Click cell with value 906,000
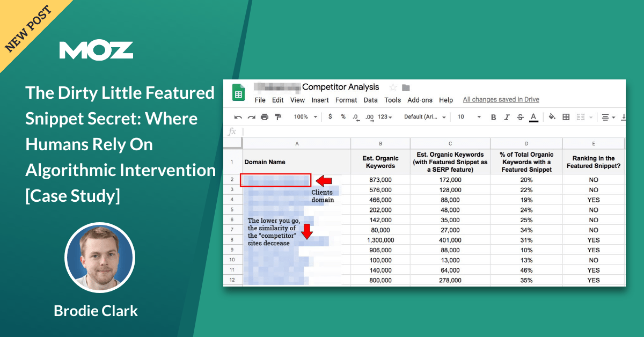Screen dimensions: 644x337 point(380,250)
